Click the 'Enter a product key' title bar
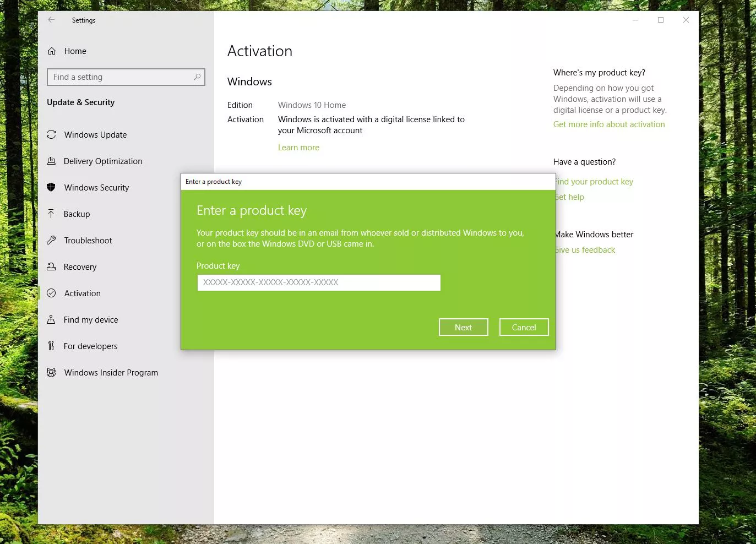Viewport: 756px width, 544px height. click(368, 182)
